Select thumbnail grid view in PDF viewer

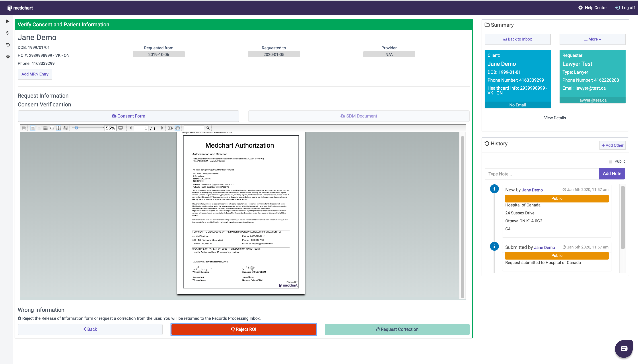pos(46,128)
